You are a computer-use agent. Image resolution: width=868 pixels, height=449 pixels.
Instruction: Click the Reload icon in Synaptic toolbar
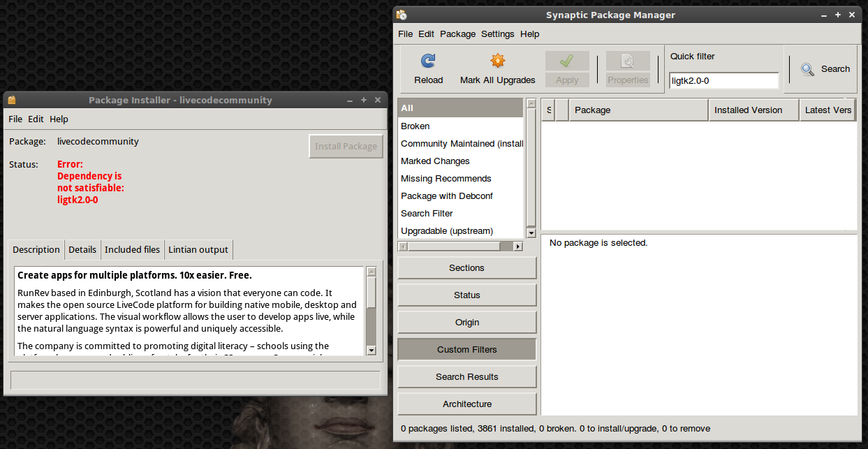coord(428,61)
